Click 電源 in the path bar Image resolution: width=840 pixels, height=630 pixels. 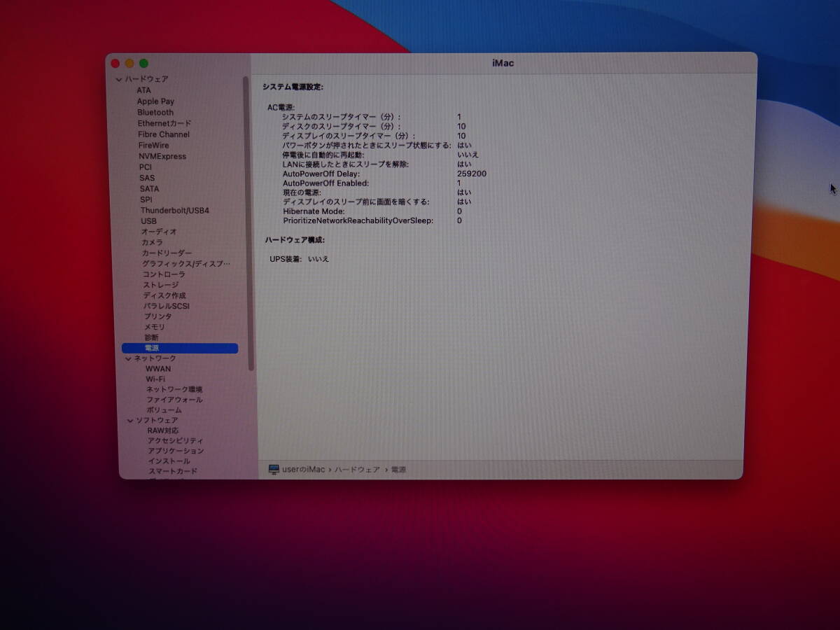tap(398, 470)
